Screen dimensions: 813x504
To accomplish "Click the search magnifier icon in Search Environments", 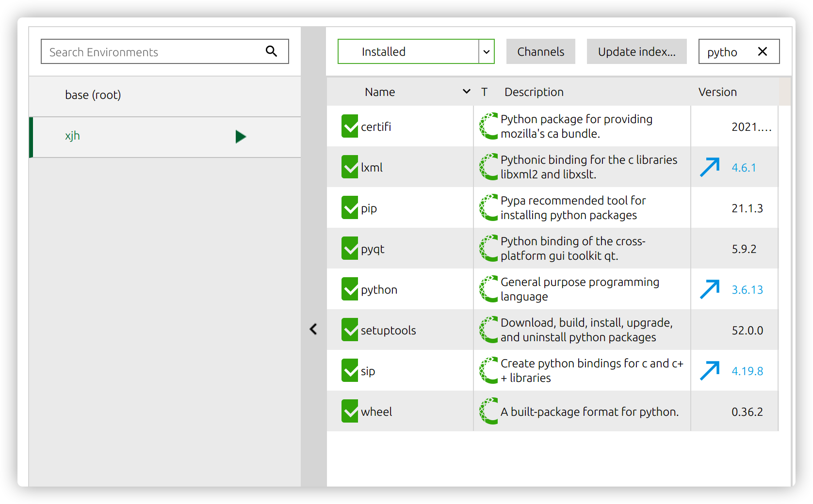I will coord(271,51).
